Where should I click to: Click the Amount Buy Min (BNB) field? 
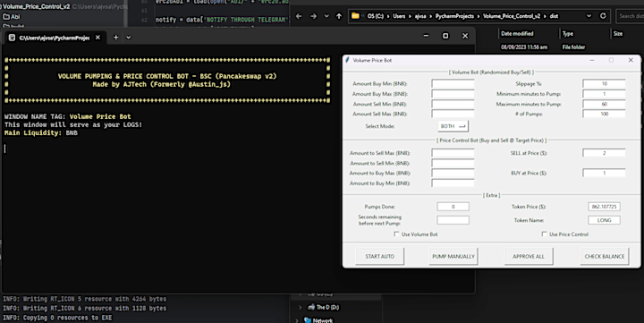(x=453, y=84)
